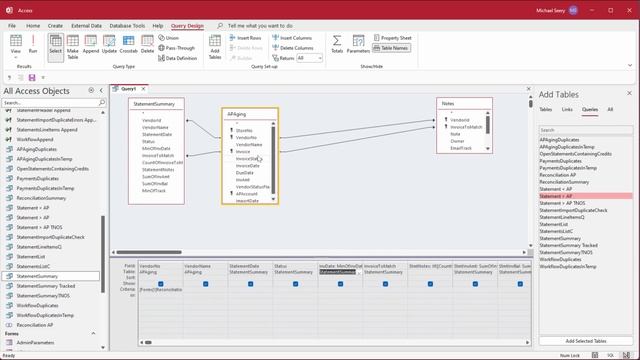This screenshot has width=640, height=360.
Task: Uncheck Show box for VendorName column
Action: click(206, 284)
